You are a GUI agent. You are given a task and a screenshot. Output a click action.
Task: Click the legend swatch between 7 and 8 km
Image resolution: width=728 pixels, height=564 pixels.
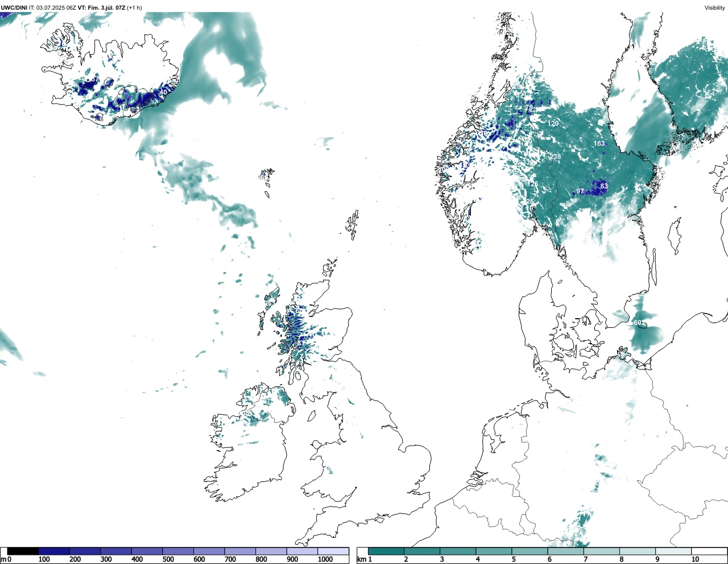point(601,551)
